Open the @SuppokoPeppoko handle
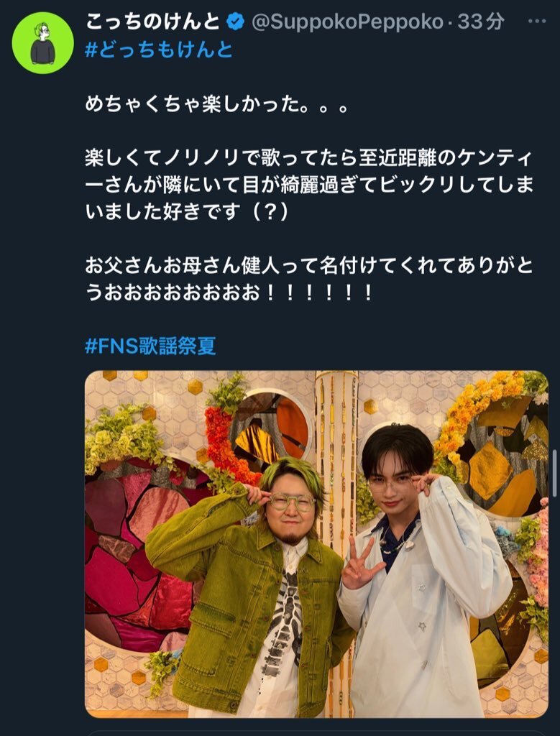The height and width of the screenshot is (736, 560). [x=347, y=22]
